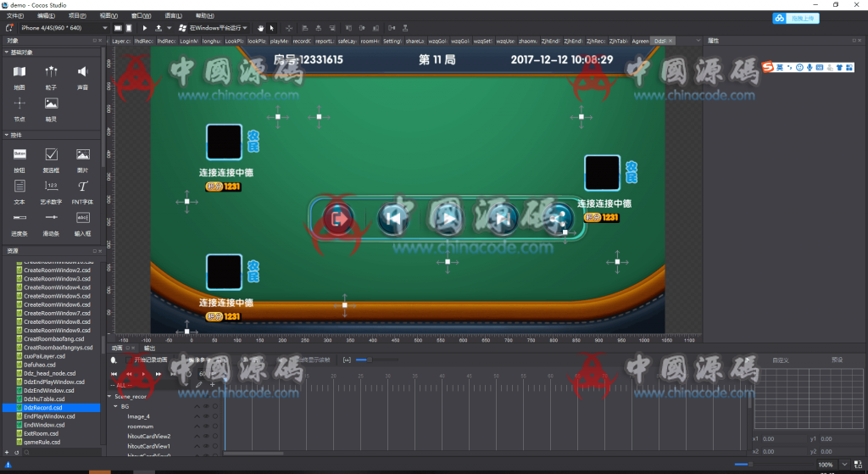Open gameRule.csd in resources list
The image size is (868, 474).
click(42, 443)
